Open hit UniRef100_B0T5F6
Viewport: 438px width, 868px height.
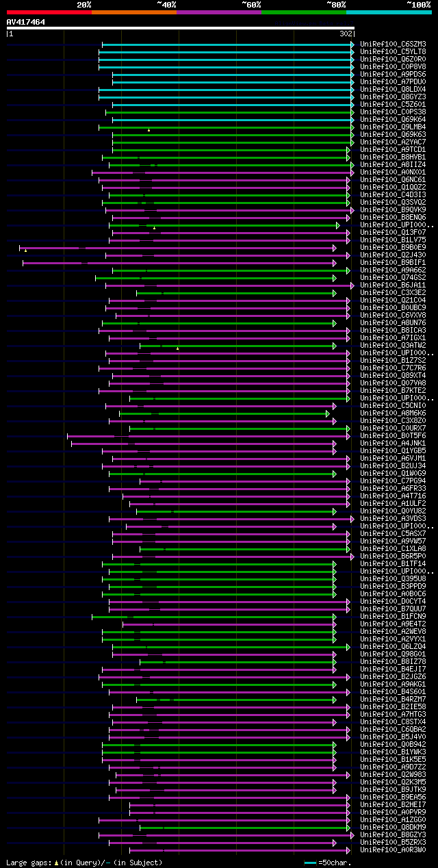click(393, 435)
